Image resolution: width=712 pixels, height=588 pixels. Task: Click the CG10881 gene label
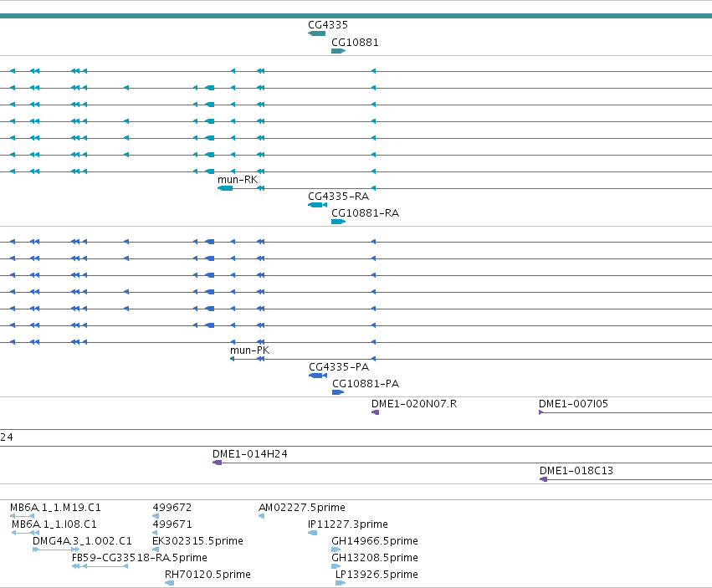355,42
